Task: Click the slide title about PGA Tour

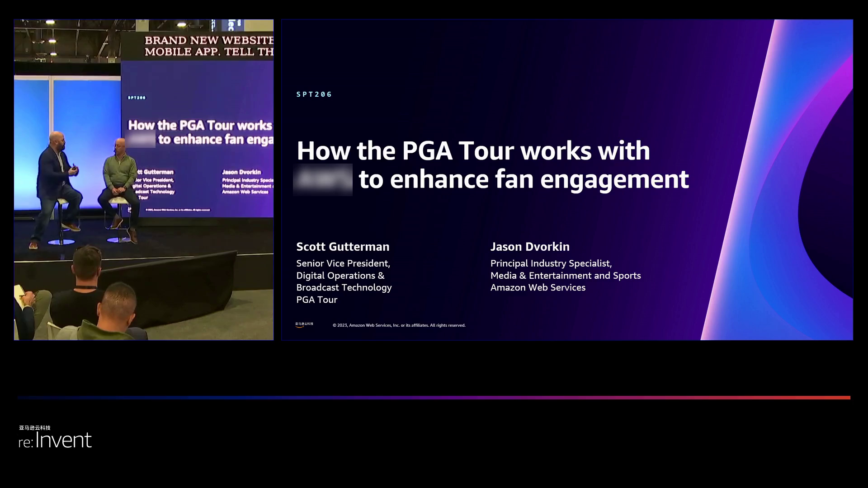Action: 493,165
